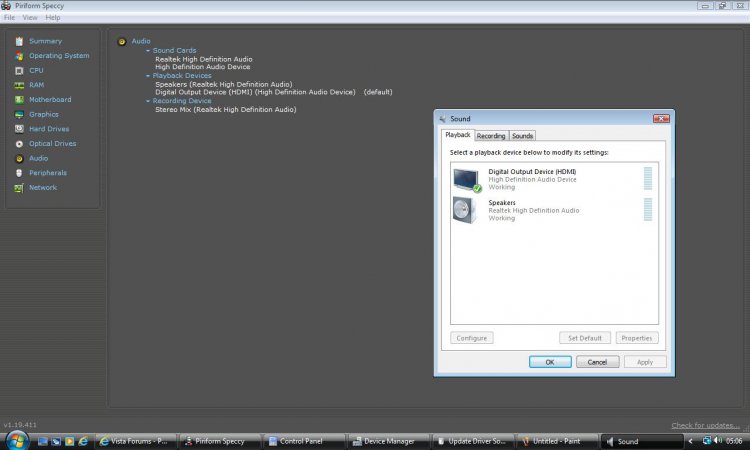Select the Peripherals label
This screenshot has height=450, width=750.
tap(48, 173)
